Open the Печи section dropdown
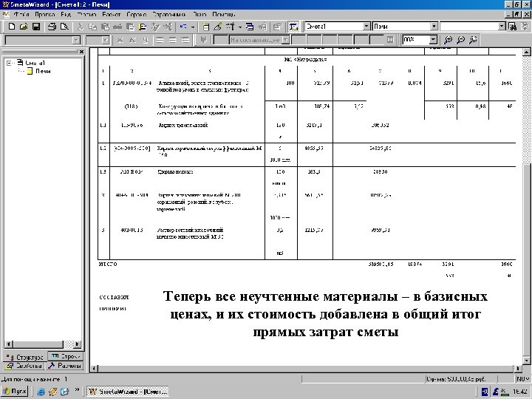The image size is (532, 399). coord(434,27)
